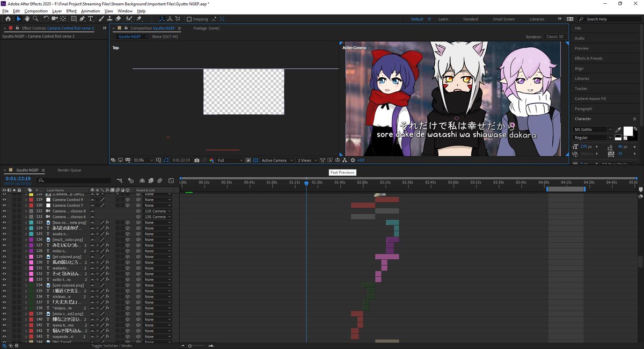Click the current time 0:01:22:19 in timeline

18,179
